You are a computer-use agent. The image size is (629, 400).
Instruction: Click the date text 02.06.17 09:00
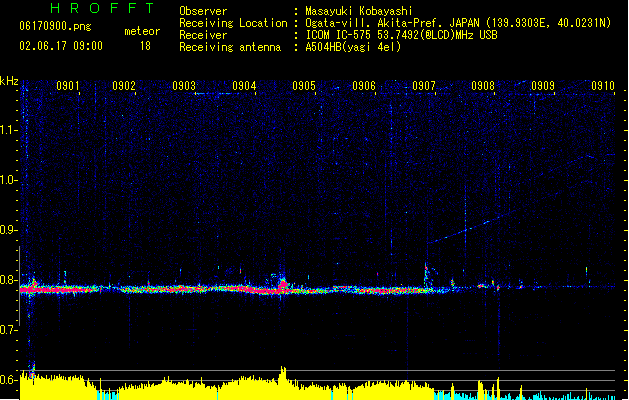click(61, 46)
